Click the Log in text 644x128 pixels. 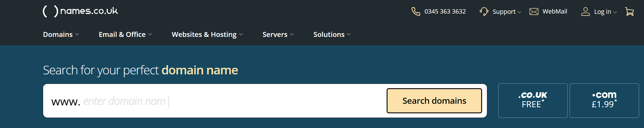tap(602, 12)
